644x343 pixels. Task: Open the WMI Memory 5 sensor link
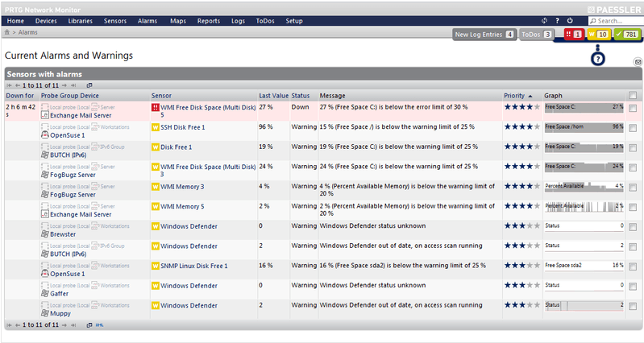182,206
